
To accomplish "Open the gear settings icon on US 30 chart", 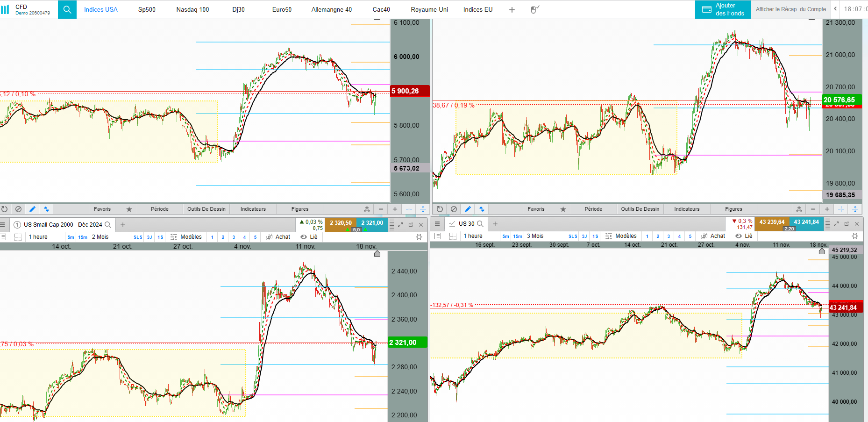I will 855,236.
